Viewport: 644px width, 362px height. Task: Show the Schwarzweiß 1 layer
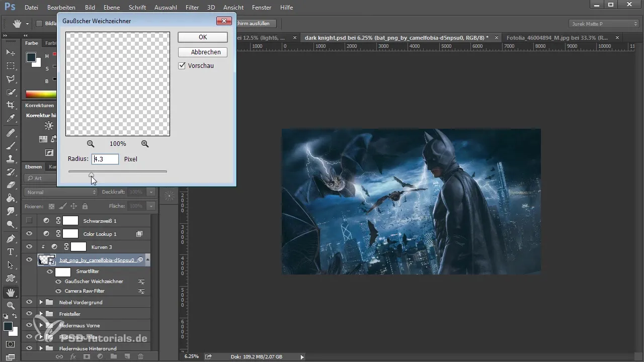tap(29, 221)
